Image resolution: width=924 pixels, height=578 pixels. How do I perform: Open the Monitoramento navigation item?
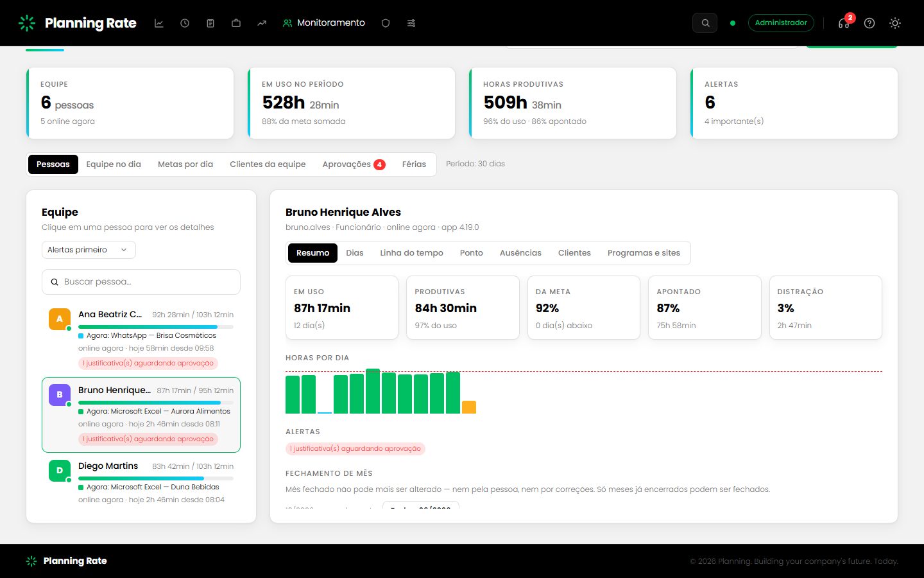coord(324,23)
